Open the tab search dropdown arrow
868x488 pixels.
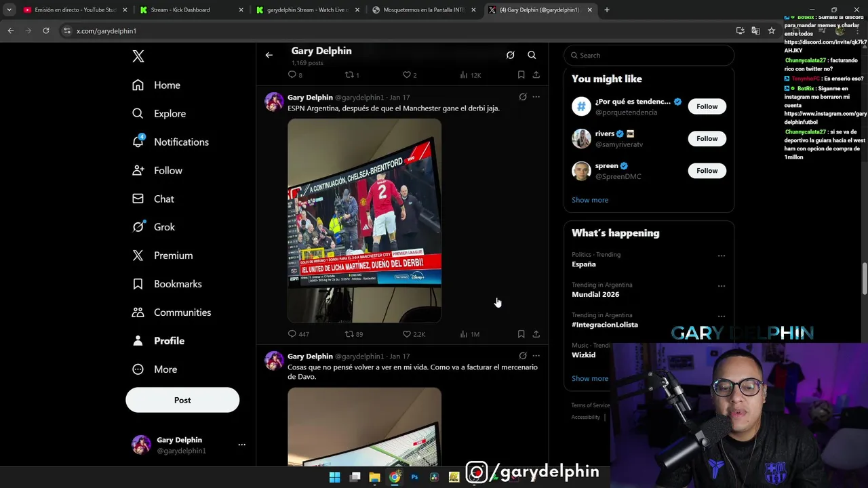click(9, 10)
